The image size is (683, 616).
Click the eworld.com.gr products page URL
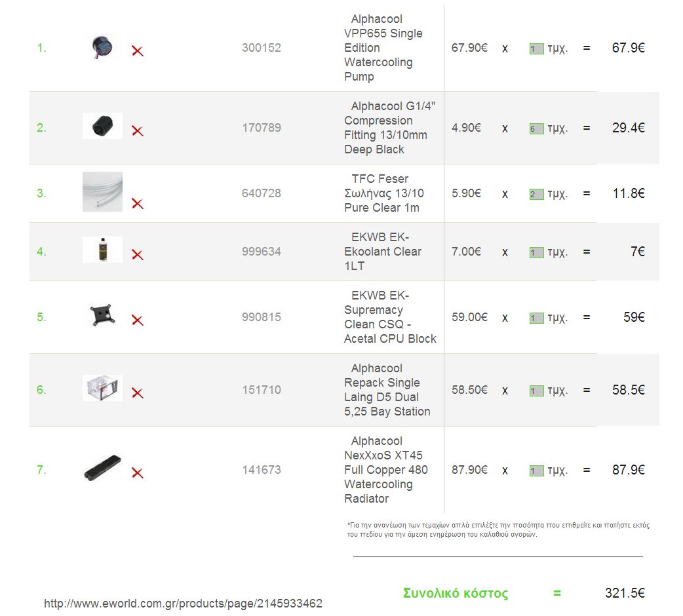click(x=183, y=604)
